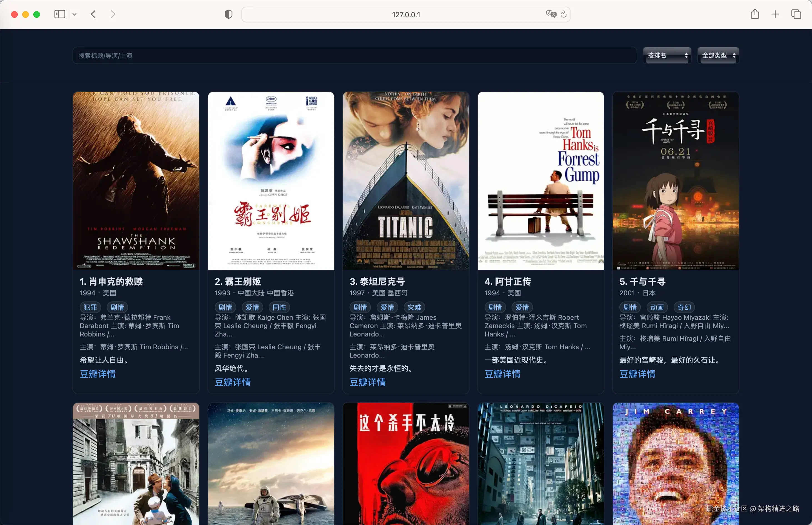Open a new tab with plus icon

[775, 14]
